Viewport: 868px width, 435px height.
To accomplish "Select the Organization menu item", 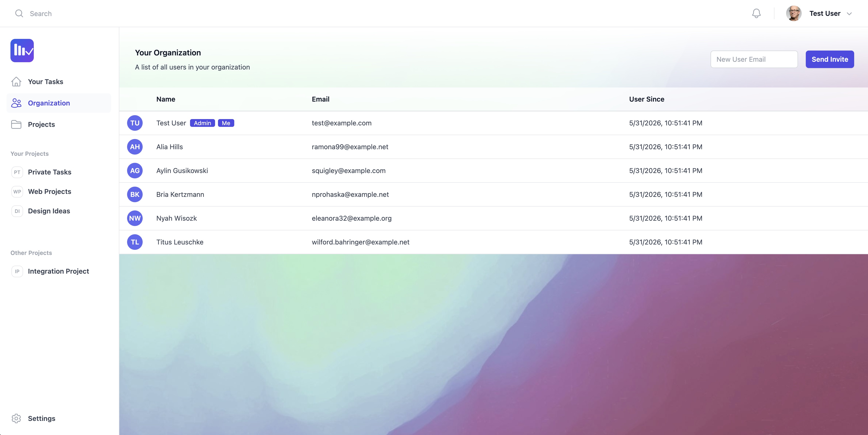I will 59,103.
